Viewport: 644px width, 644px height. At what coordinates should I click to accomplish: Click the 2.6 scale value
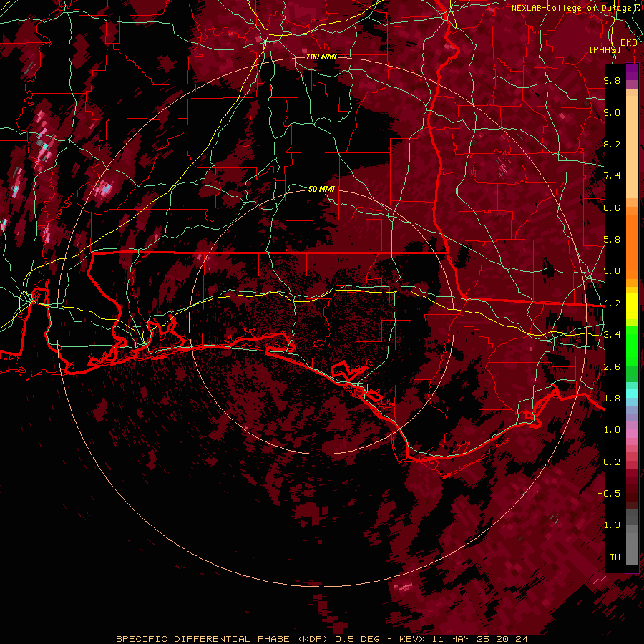[x=612, y=366]
